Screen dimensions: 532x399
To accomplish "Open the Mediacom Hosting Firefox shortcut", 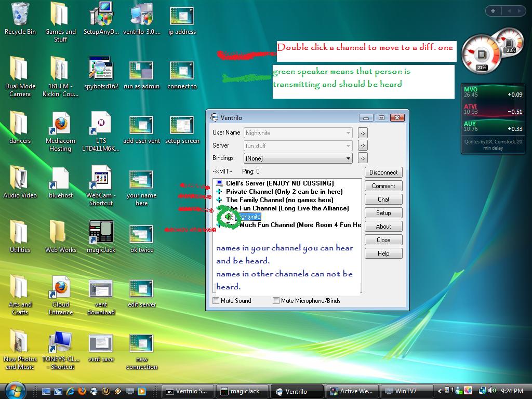I will pos(60,131).
